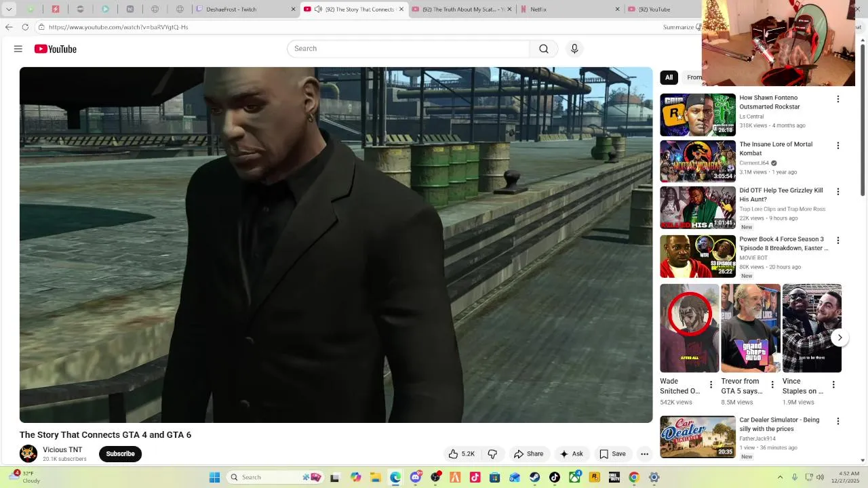Click the Ls Central channel name
Viewport: 868px width, 488px height.
(751, 117)
